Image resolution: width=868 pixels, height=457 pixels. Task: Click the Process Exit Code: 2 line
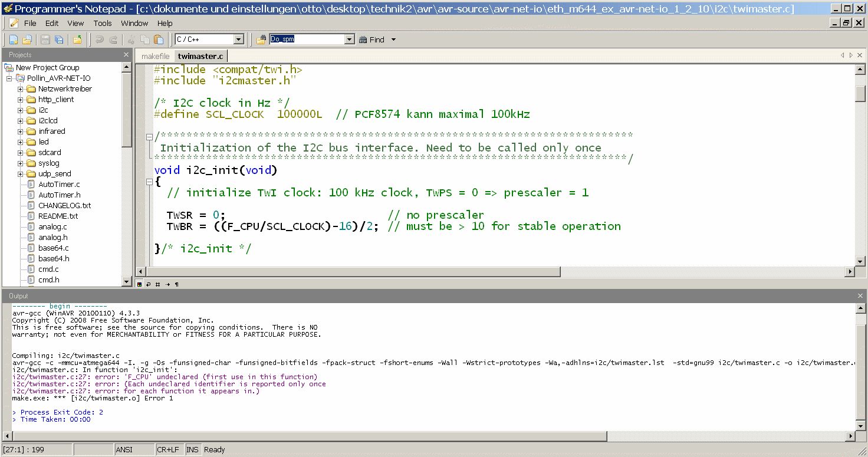click(x=58, y=412)
